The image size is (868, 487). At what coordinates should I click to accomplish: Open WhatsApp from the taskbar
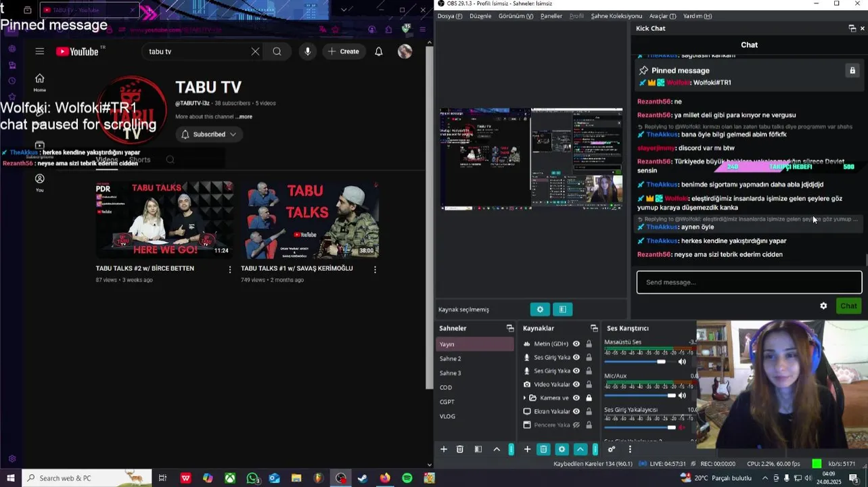252,478
